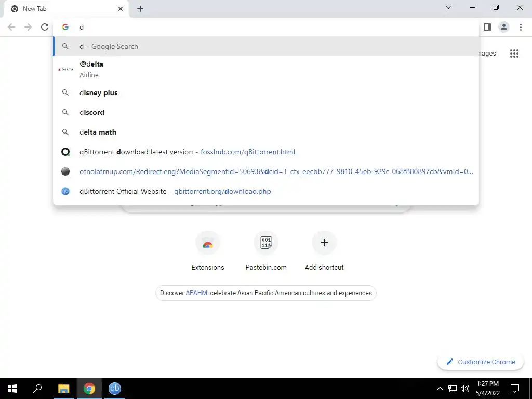Open the taskbar clock and date
The height and width of the screenshot is (399, 532).
coord(487,389)
